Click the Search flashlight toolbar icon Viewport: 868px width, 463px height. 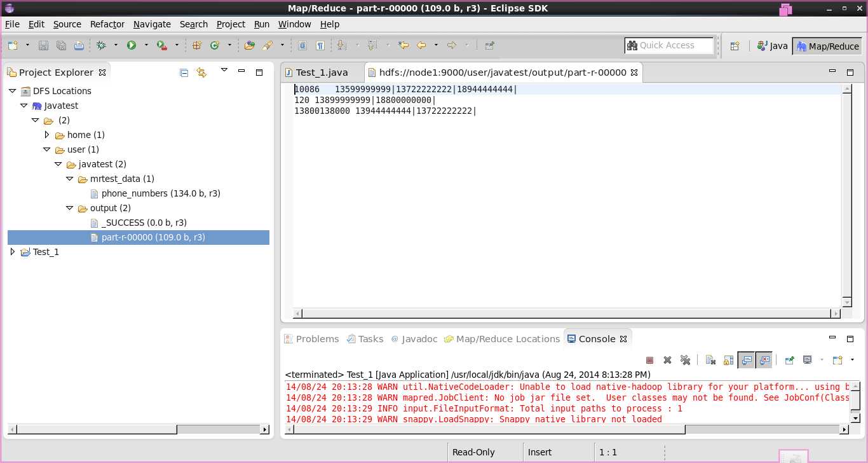coord(268,45)
